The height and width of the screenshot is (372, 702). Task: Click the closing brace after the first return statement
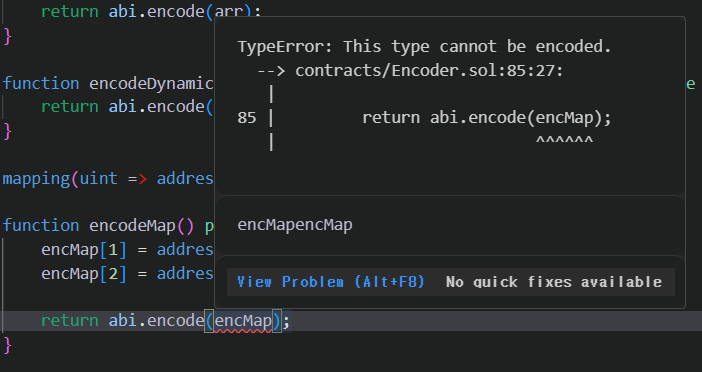[7, 36]
